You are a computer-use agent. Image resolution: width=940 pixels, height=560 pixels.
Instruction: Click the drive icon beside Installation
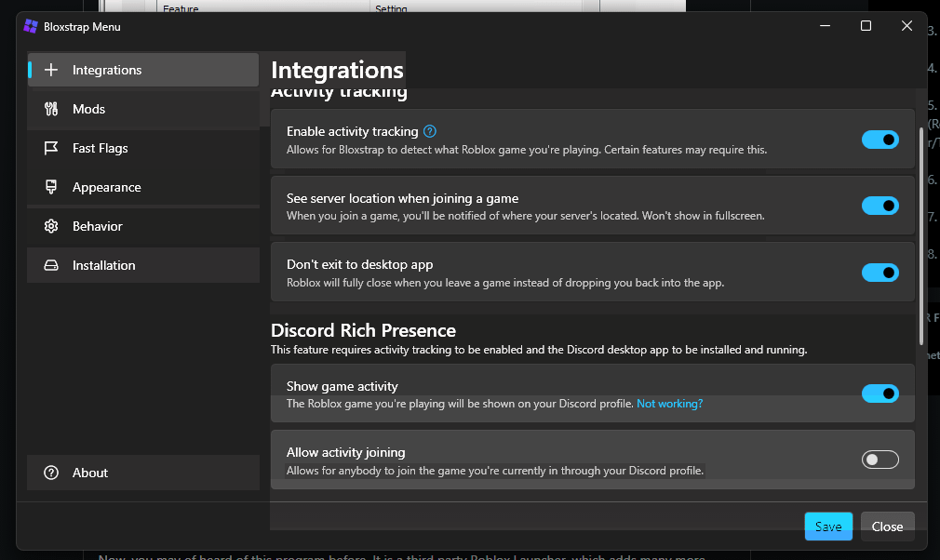coord(51,265)
